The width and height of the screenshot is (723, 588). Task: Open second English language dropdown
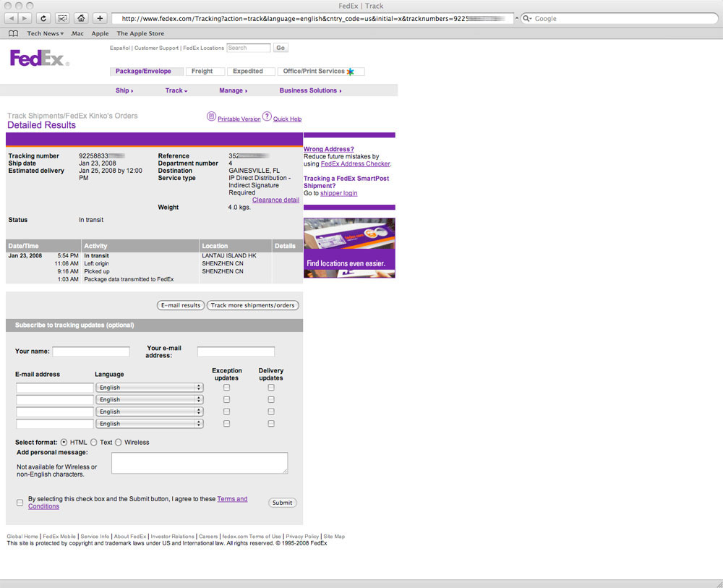(150, 399)
